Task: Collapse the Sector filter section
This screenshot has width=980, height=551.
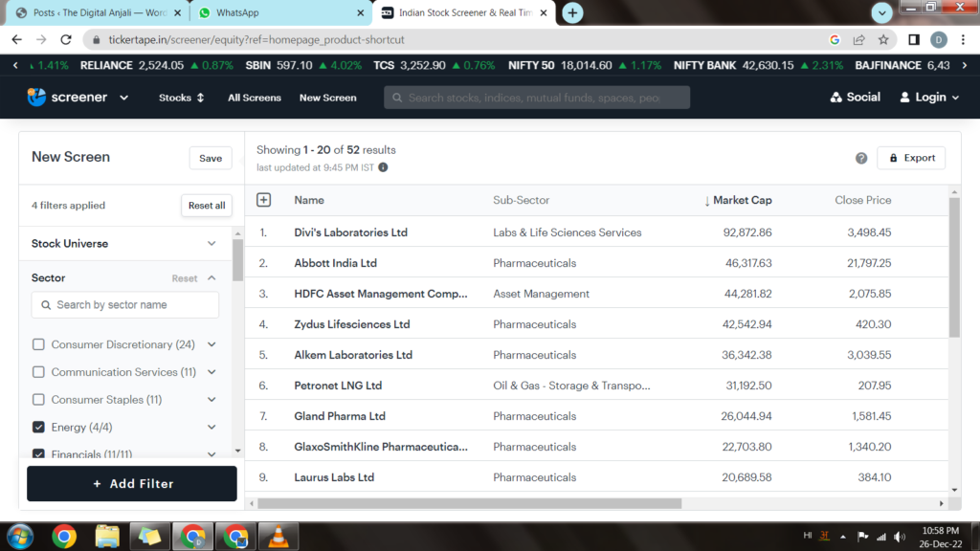Action: click(x=212, y=278)
